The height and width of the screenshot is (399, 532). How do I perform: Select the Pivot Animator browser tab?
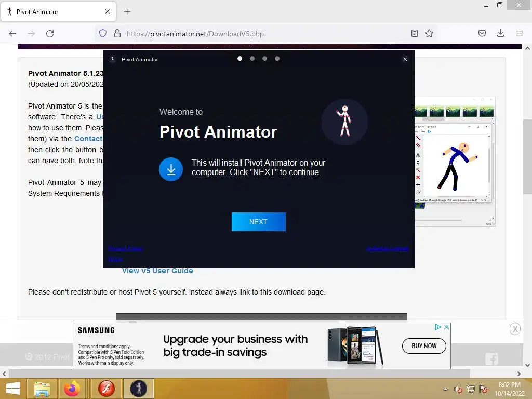(x=58, y=11)
